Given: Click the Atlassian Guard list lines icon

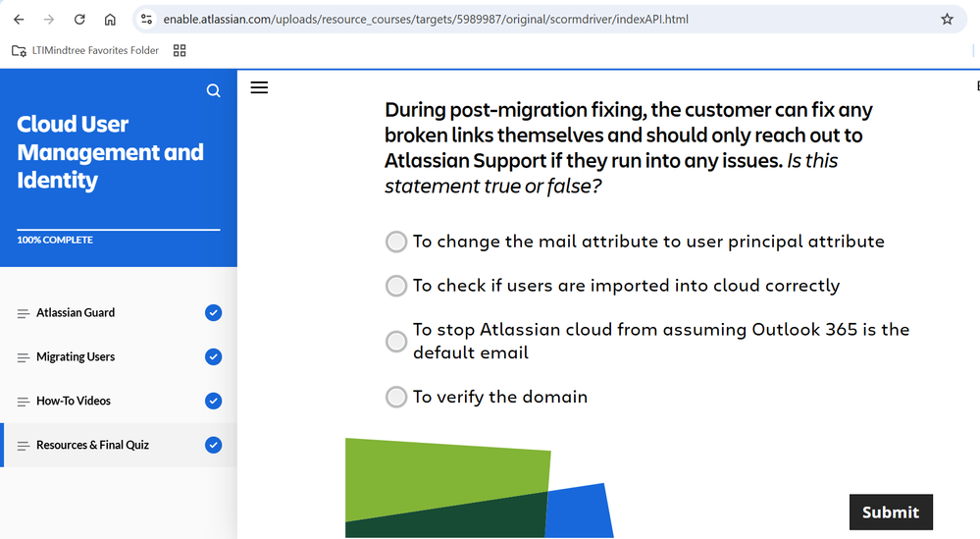Looking at the screenshot, I should tap(24, 313).
